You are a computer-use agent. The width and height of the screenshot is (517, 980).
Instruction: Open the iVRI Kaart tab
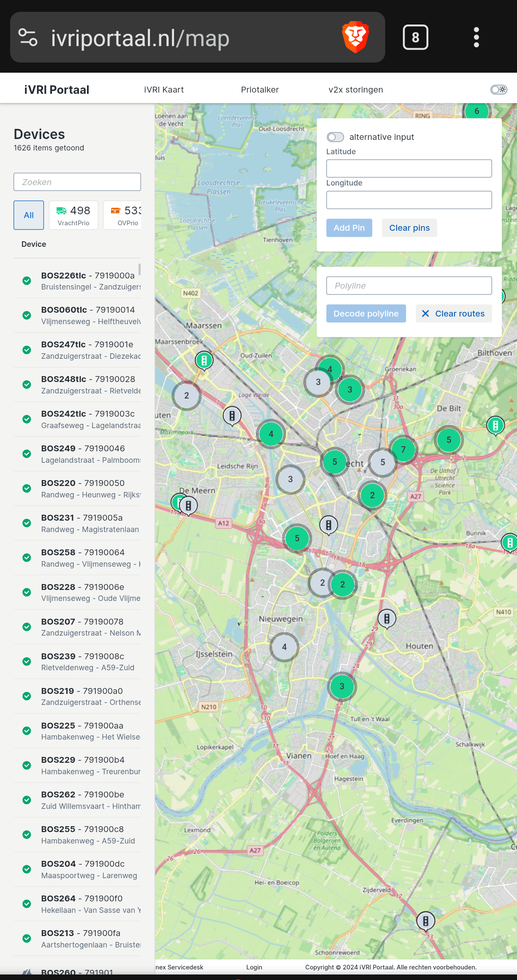point(164,90)
